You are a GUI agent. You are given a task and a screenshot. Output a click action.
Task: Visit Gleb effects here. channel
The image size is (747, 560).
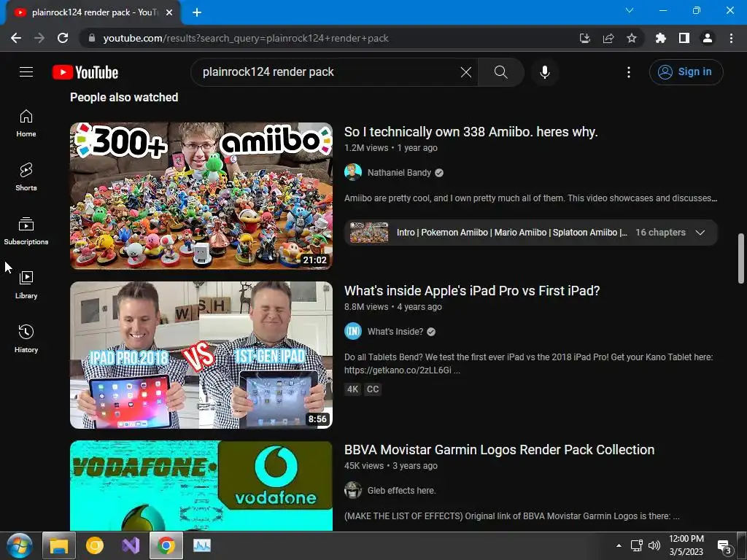(x=402, y=491)
